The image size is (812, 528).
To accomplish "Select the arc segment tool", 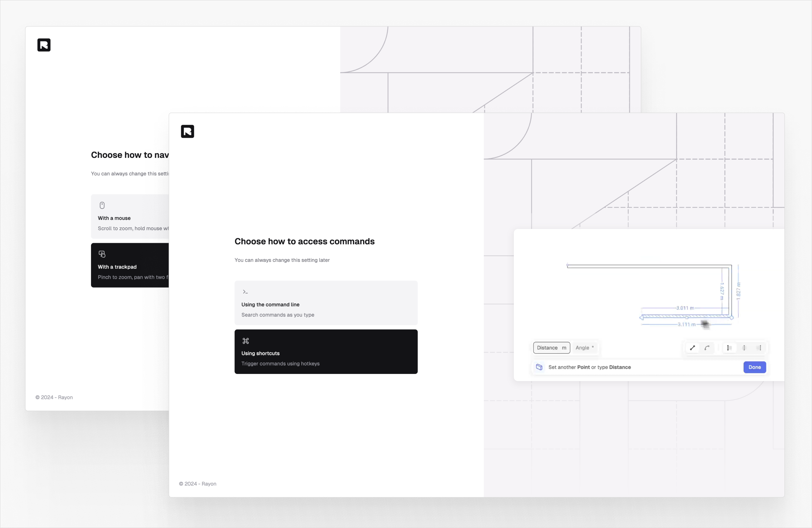I will point(707,348).
